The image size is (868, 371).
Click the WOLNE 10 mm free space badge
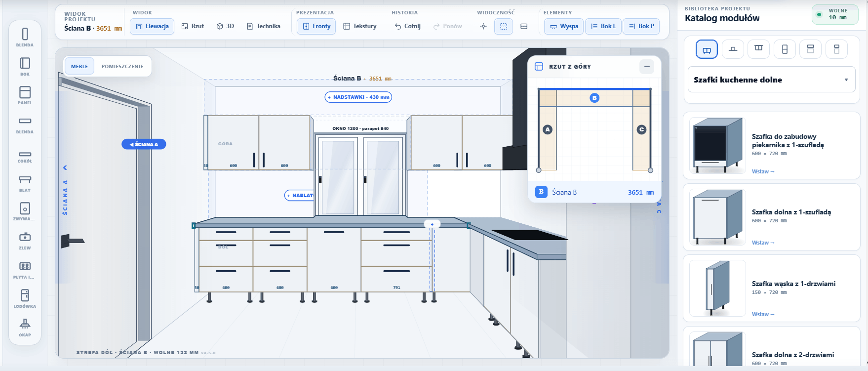pos(835,14)
